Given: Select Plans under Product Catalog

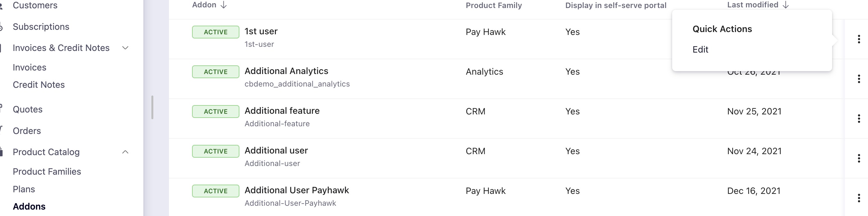Looking at the screenshot, I should pos(24,189).
